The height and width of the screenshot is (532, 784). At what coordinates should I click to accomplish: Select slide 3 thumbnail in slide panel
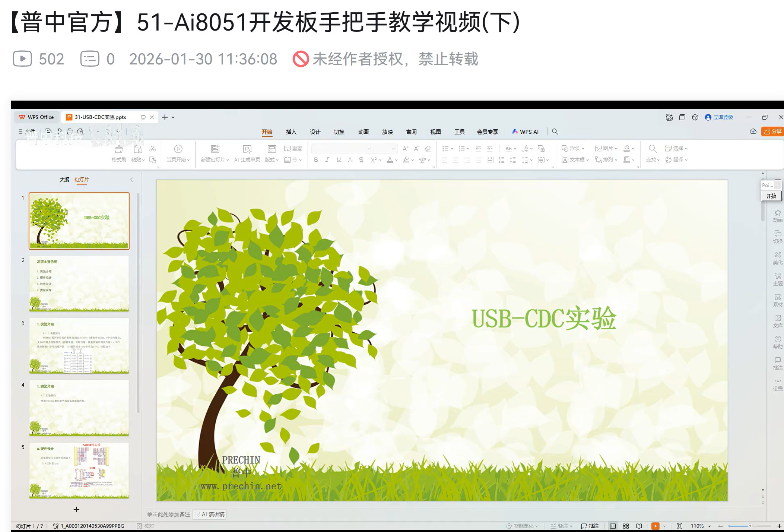click(x=79, y=346)
